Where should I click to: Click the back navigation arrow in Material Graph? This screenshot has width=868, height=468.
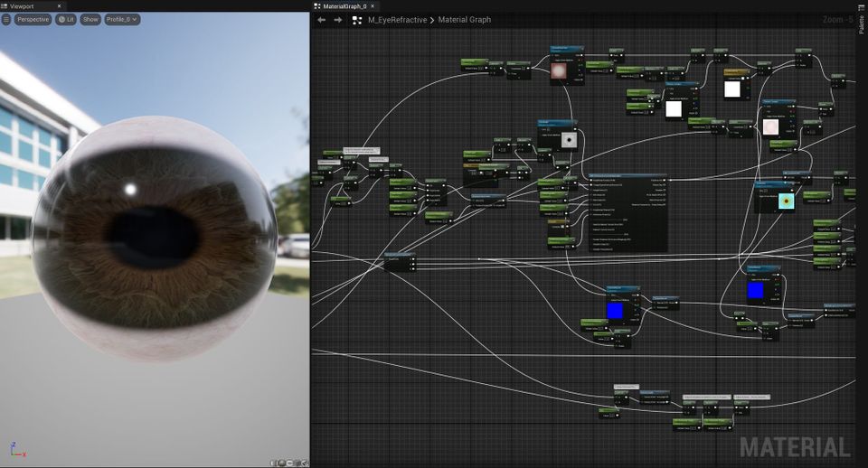(x=321, y=20)
